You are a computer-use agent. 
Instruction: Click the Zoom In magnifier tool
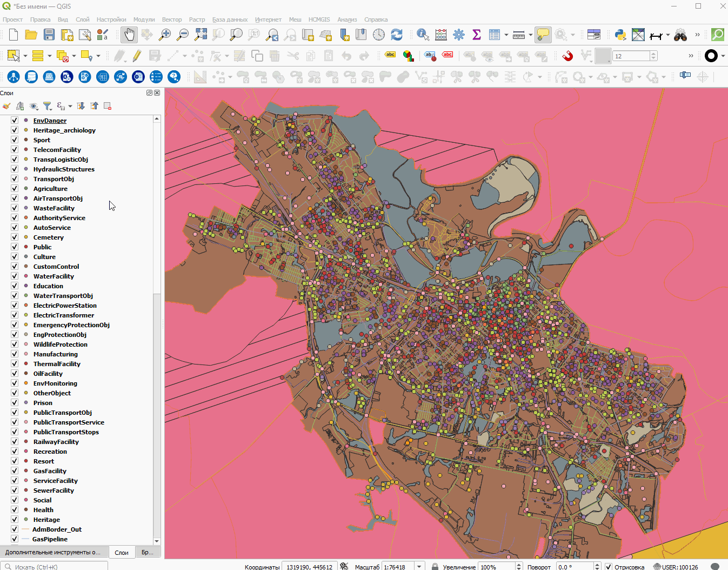click(x=165, y=35)
